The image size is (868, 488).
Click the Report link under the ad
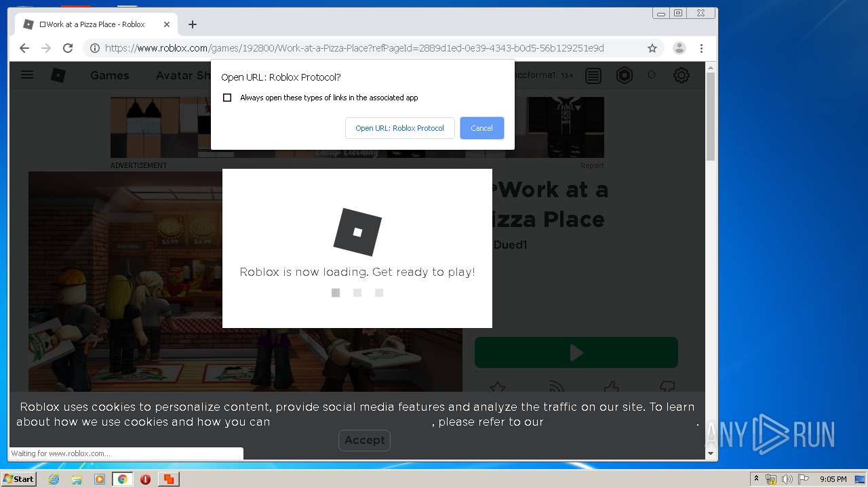592,165
